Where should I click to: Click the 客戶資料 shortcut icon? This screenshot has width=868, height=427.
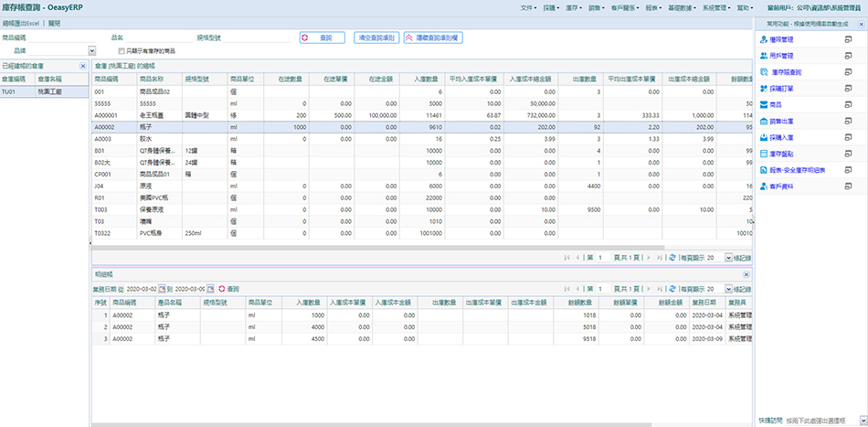[764, 187]
